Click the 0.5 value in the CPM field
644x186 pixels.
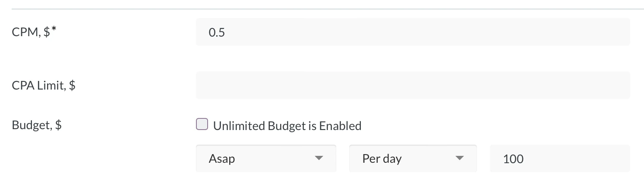point(216,32)
